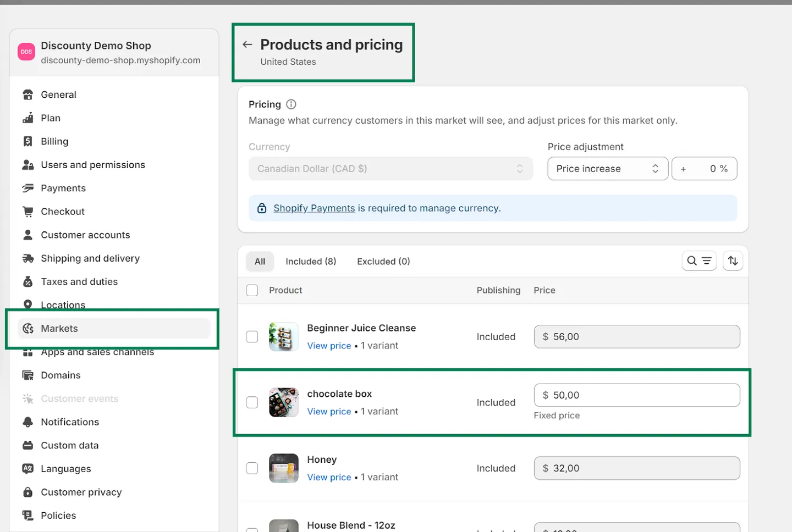Select the All products tab
The height and width of the screenshot is (532, 792).
[260, 262]
